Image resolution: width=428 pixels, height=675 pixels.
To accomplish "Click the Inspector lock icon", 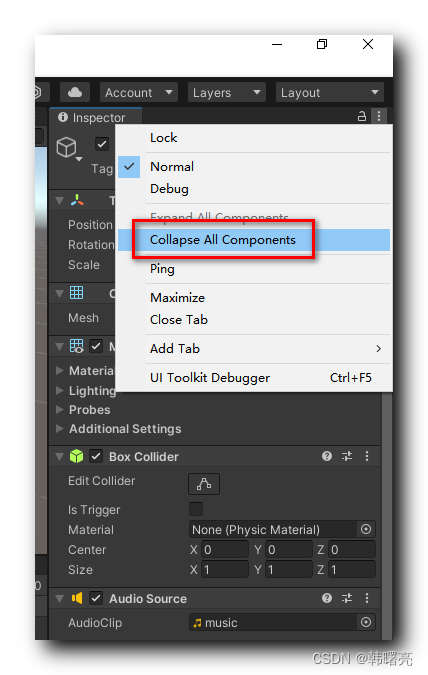I will [362, 116].
